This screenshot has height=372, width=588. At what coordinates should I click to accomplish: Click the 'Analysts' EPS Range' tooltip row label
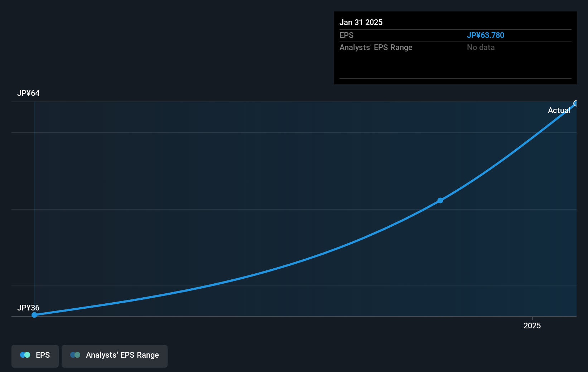point(376,47)
